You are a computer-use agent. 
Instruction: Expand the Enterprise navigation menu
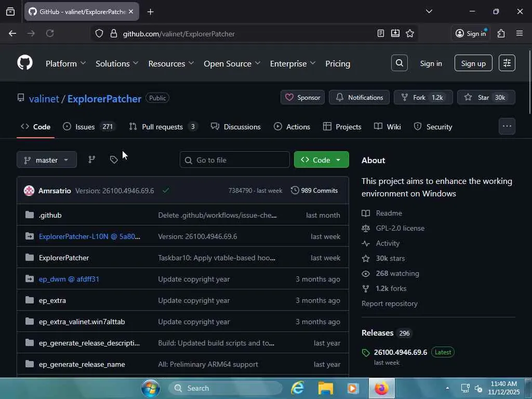click(x=293, y=63)
